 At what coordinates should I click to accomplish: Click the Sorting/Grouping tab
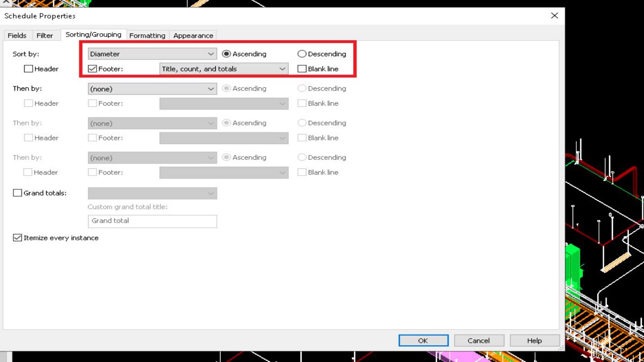93,35
